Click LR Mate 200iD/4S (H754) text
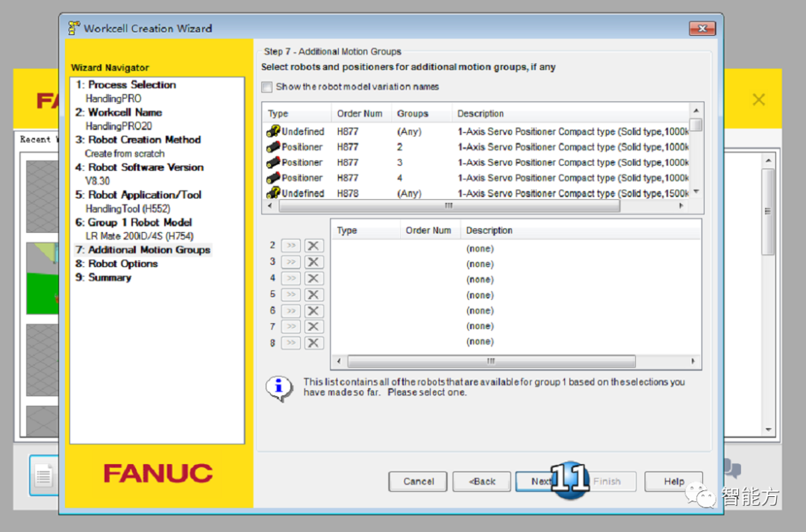This screenshot has height=532, width=806. (x=140, y=237)
